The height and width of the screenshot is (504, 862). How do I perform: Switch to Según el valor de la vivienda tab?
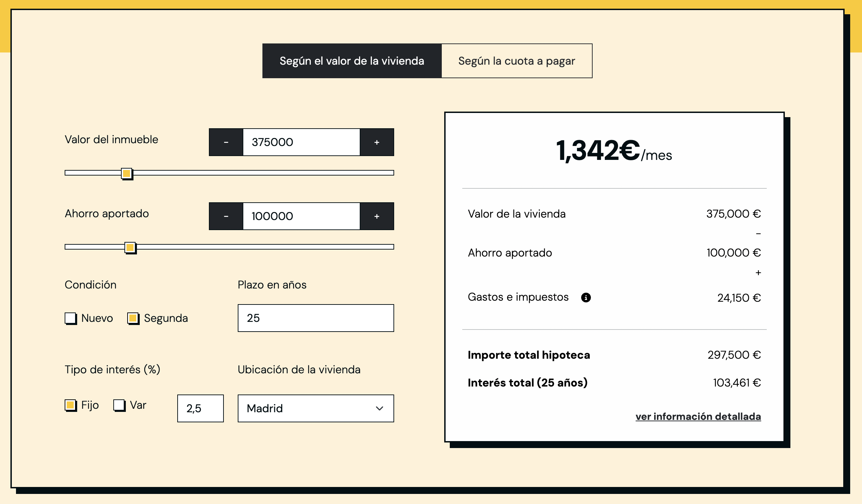[x=352, y=61]
